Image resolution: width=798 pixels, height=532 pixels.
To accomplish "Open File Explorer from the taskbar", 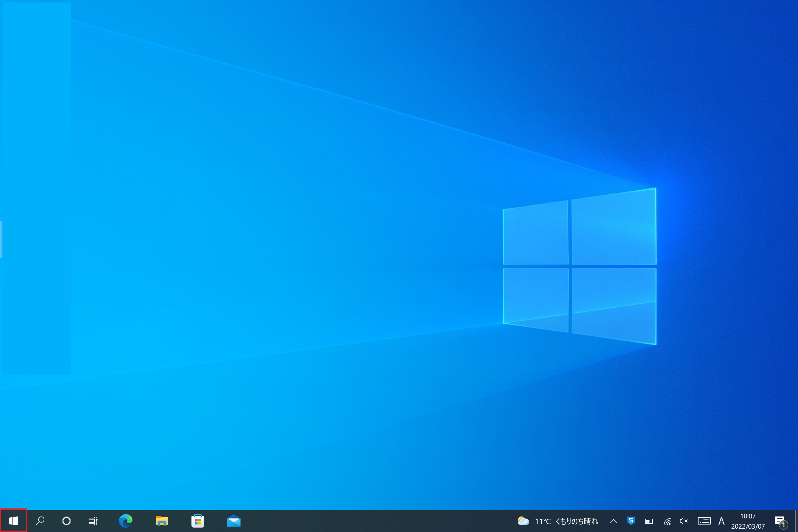I will point(162,520).
